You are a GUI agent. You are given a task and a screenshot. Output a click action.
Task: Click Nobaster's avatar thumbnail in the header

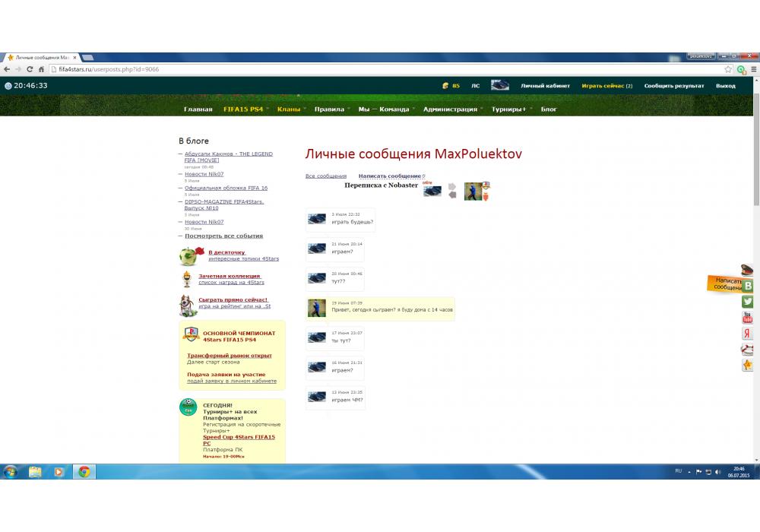(x=432, y=191)
